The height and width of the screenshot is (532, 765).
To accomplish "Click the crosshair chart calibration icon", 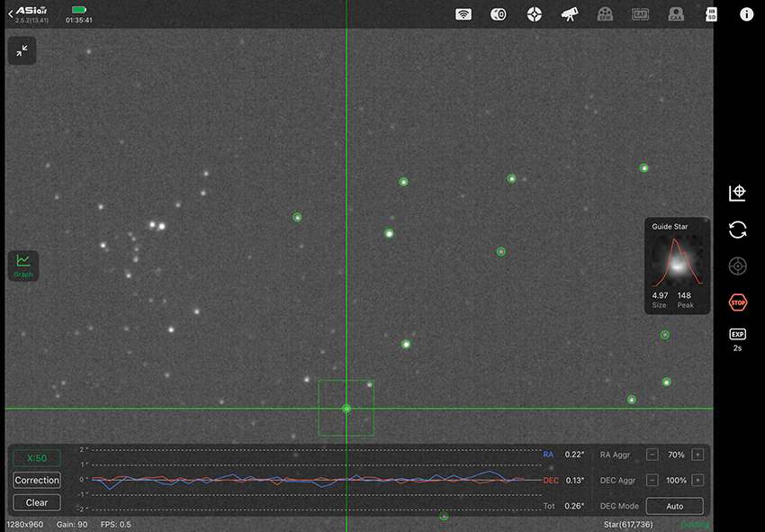I will click(x=737, y=193).
